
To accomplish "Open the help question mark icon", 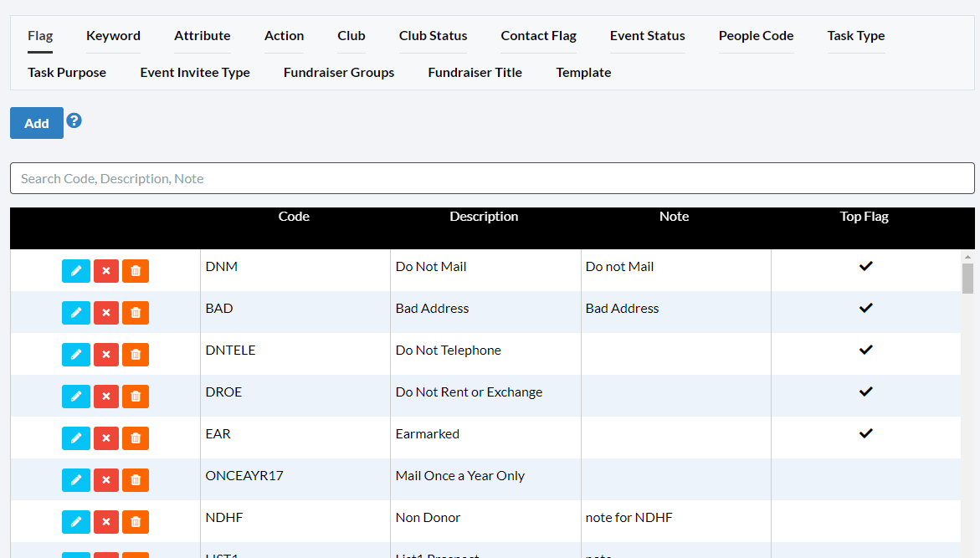I will [74, 120].
